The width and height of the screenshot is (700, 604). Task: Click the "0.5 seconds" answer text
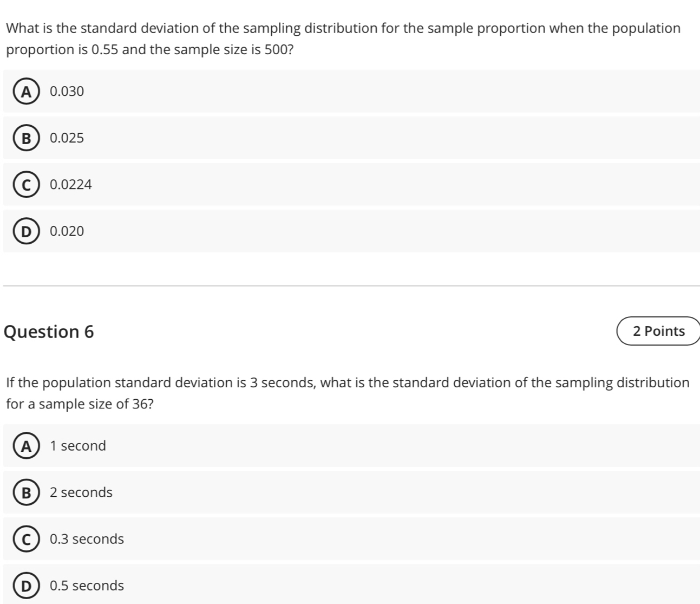click(x=87, y=586)
